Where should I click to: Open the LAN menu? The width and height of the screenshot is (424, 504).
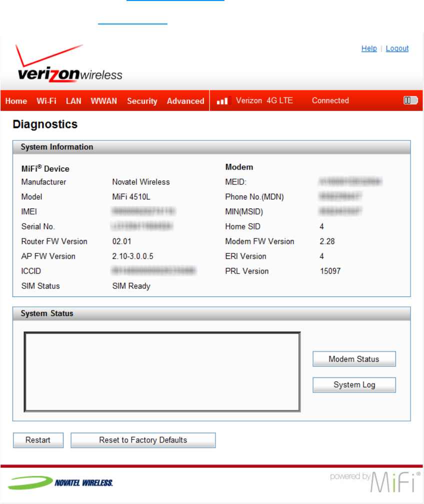click(73, 101)
